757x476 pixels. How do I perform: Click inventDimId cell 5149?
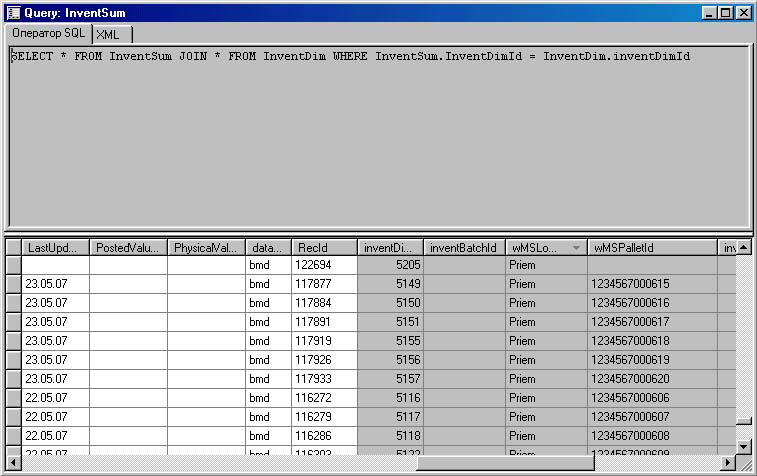390,283
